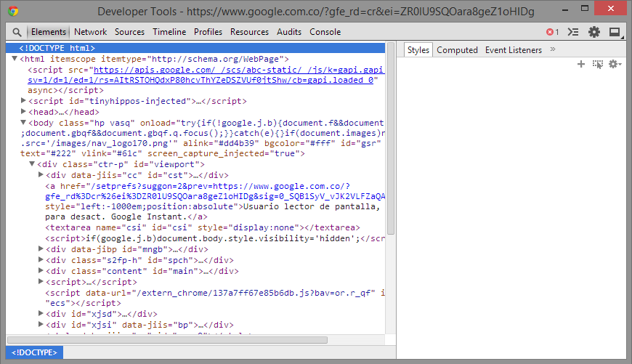Screen dimensions: 632x364
Task: Minimize the Developer Tools window
Action: 565,9
